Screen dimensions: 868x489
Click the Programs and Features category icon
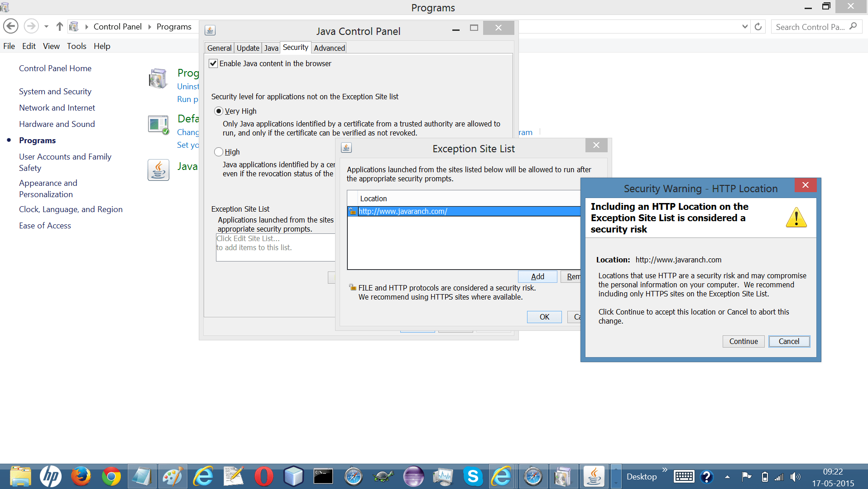click(158, 78)
